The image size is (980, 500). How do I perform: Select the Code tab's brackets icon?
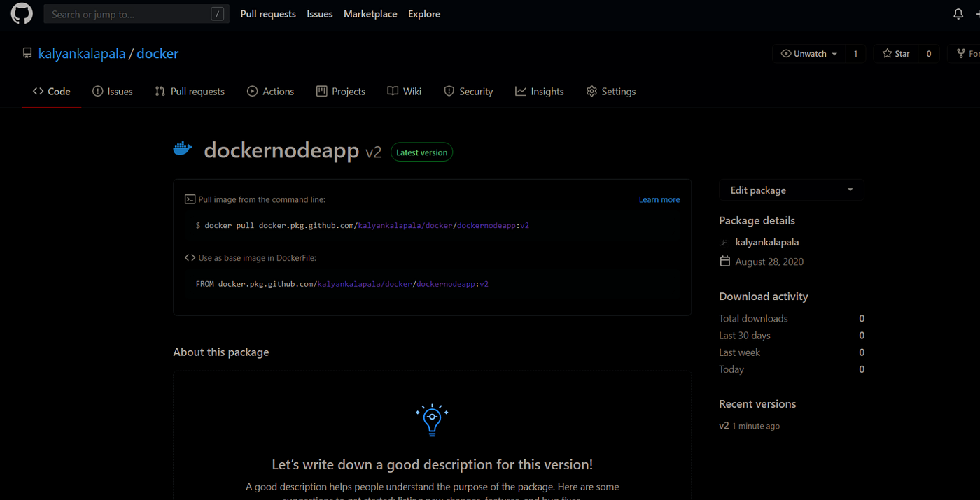pos(38,91)
